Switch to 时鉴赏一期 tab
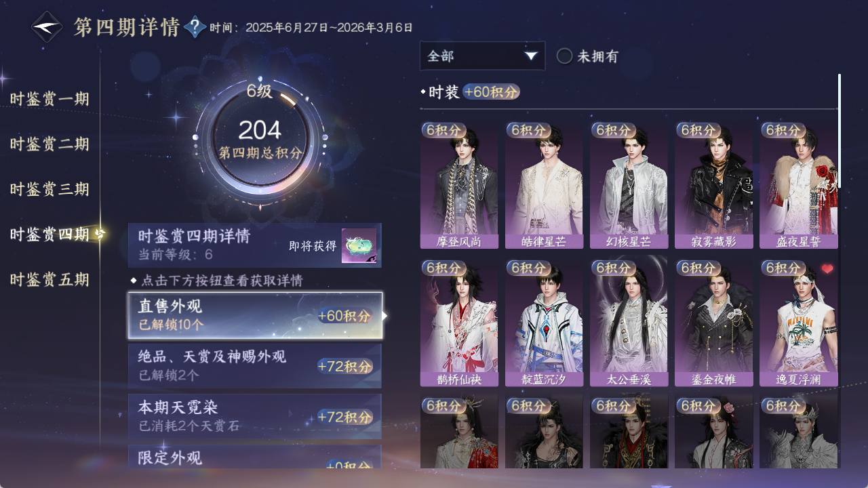The height and width of the screenshot is (488, 868). tap(50, 99)
